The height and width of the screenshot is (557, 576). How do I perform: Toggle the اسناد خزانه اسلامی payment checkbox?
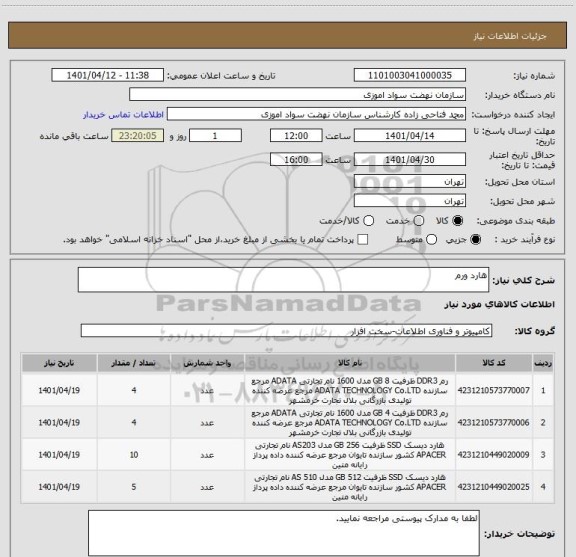pyautogui.click(x=363, y=240)
